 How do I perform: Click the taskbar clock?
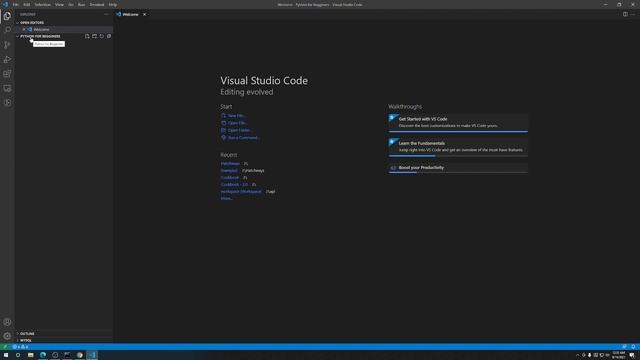pyautogui.click(x=619, y=355)
